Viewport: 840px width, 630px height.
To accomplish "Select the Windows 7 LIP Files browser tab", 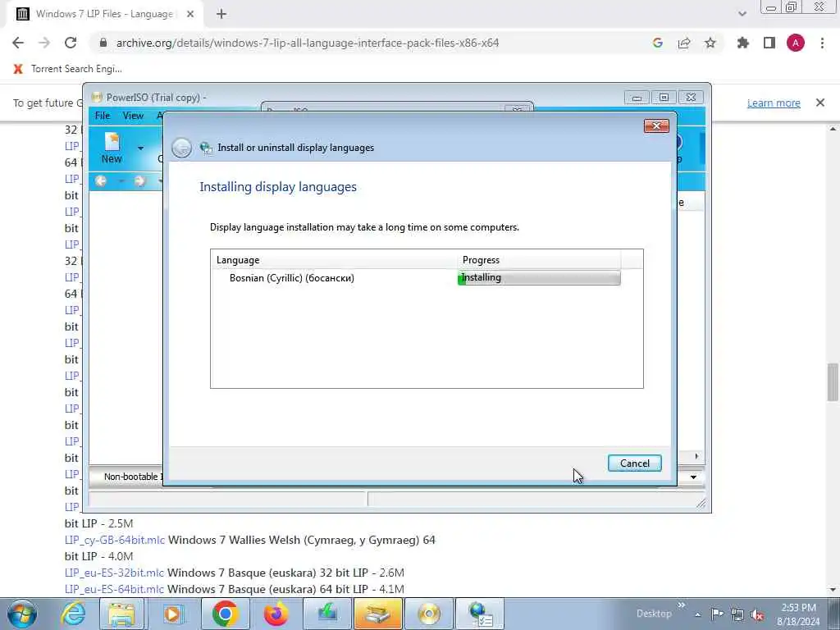I will [104, 15].
